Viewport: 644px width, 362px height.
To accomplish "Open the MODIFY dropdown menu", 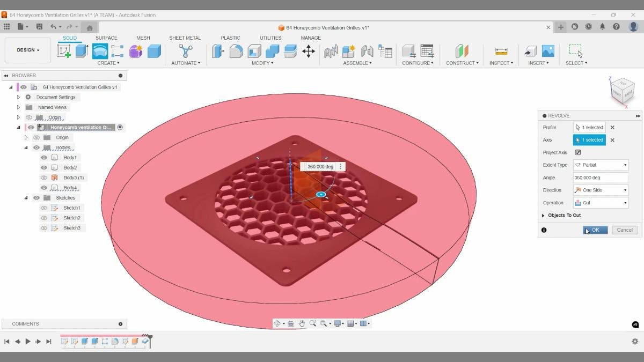I will tap(262, 63).
